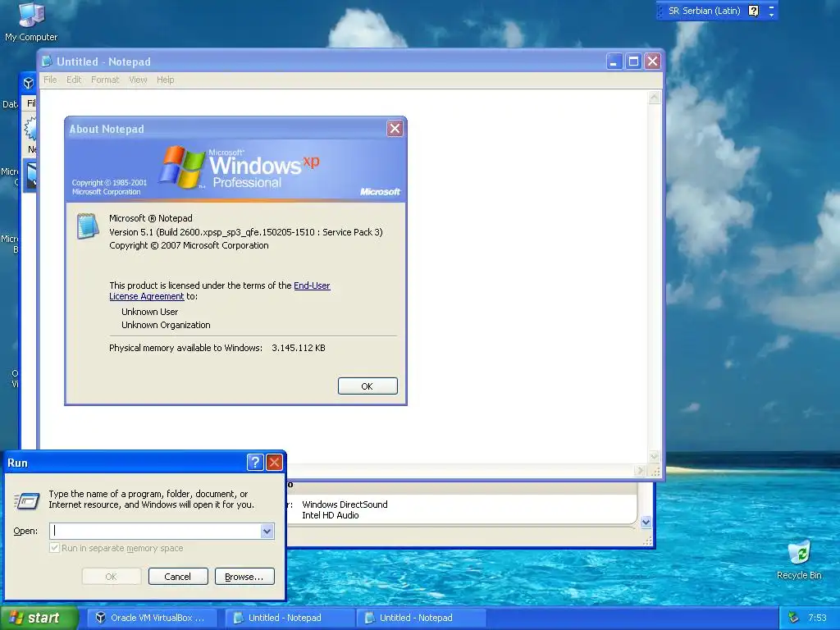Click Cancel in the Run dialog

[178, 577]
